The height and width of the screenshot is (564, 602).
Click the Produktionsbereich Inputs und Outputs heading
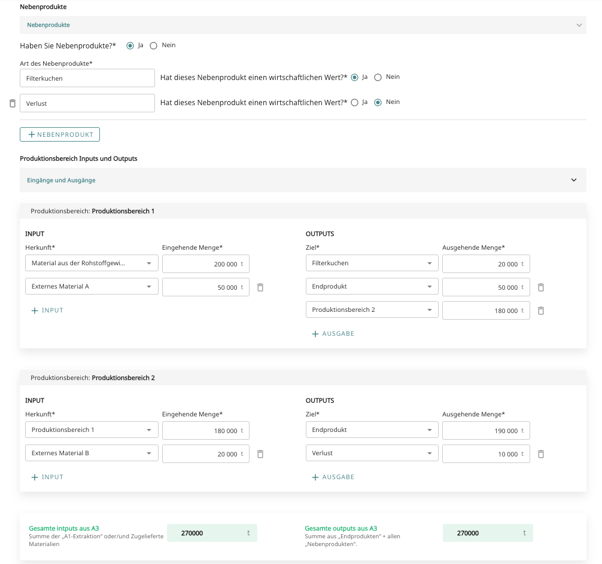pyautogui.click(x=78, y=159)
